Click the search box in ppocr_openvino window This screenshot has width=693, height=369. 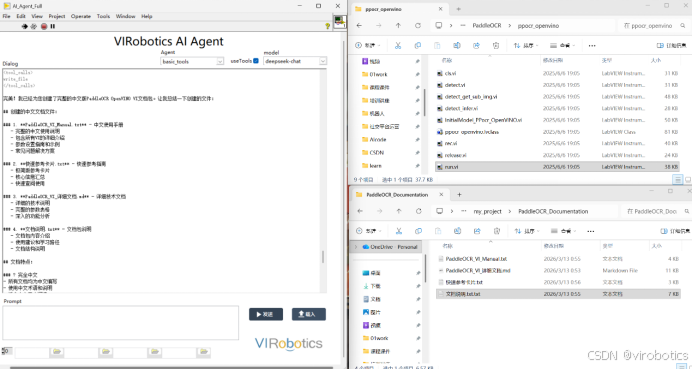tap(653, 26)
